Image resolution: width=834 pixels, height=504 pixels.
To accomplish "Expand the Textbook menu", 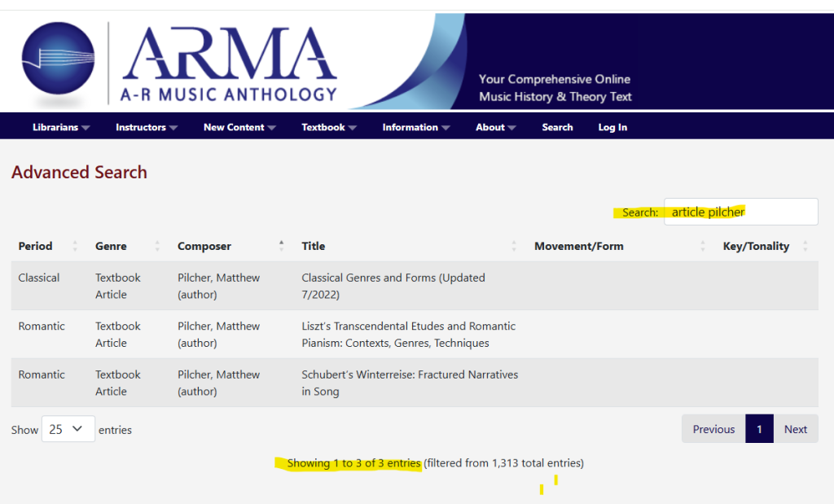I will 329,127.
